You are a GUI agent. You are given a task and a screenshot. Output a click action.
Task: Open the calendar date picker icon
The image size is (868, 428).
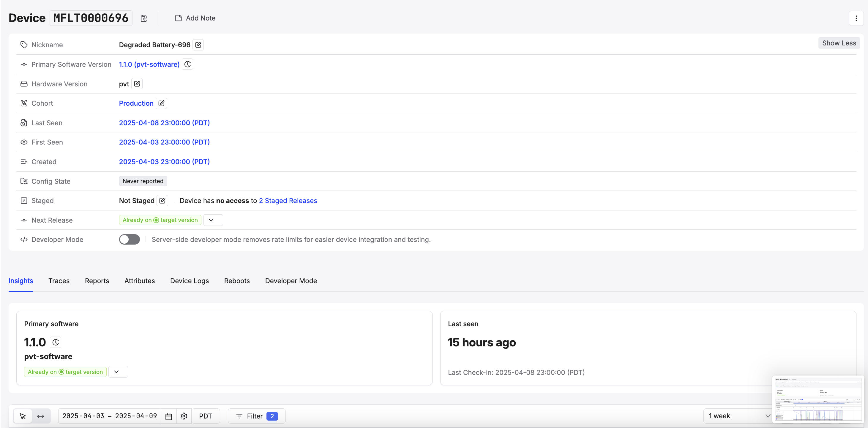(168, 416)
